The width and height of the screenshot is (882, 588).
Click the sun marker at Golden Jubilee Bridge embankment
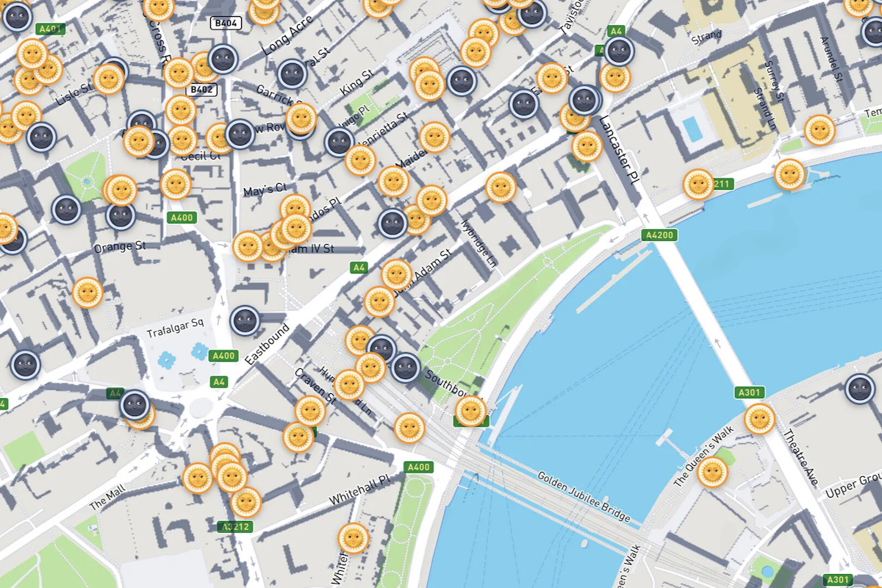point(470,411)
